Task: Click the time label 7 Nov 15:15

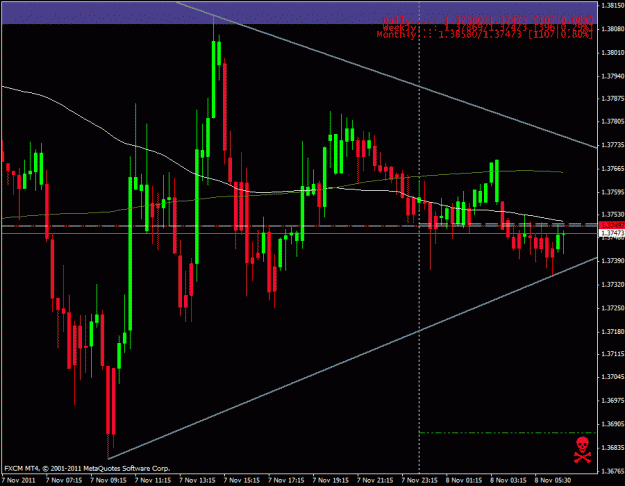Action: tap(242, 480)
